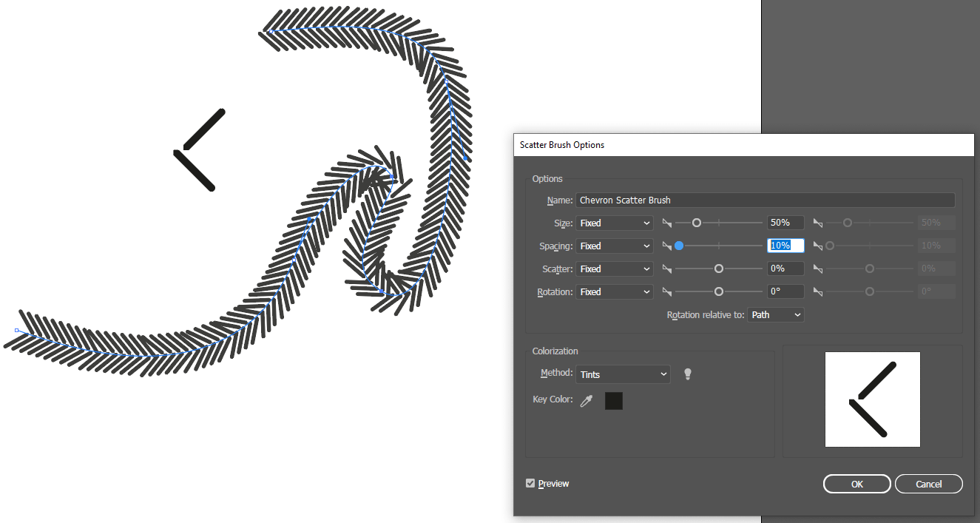Click the Rotation 0 degrees input field
This screenshot has width=980, height=523.
785,291
